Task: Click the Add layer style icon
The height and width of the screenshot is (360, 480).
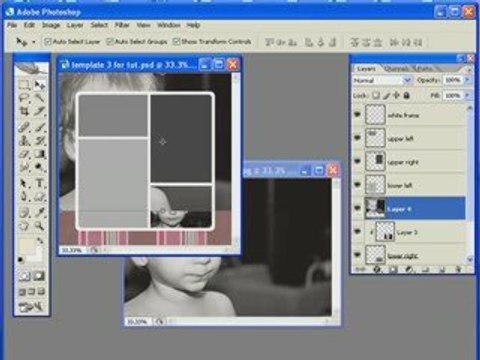Action: point(377,269)
